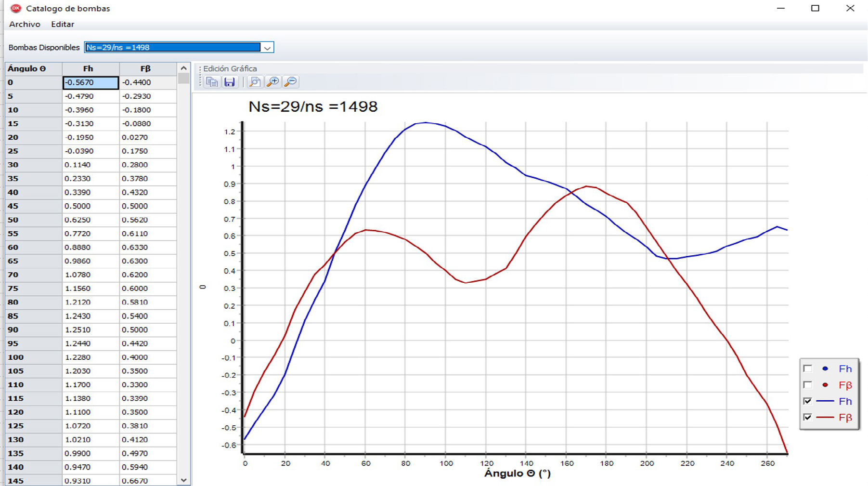
Task: Click Fβ value 0.6330 at angle 60
Action: coord(148,247)
